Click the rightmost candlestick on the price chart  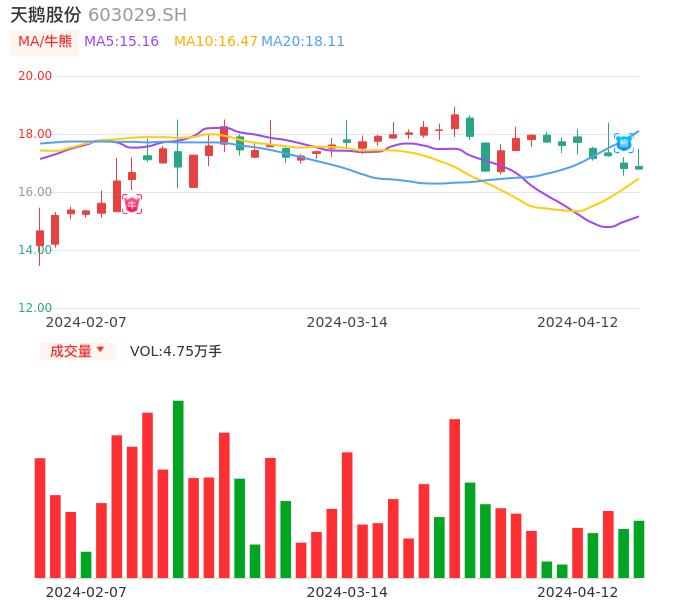click(x=639, y=167)
